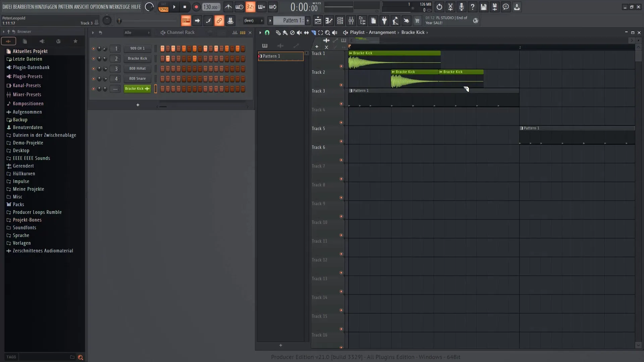The width and height of the screenshot is (644, 362).
Task: Expand the Plugin-Datenbank folder
Action: coord(31,67)
